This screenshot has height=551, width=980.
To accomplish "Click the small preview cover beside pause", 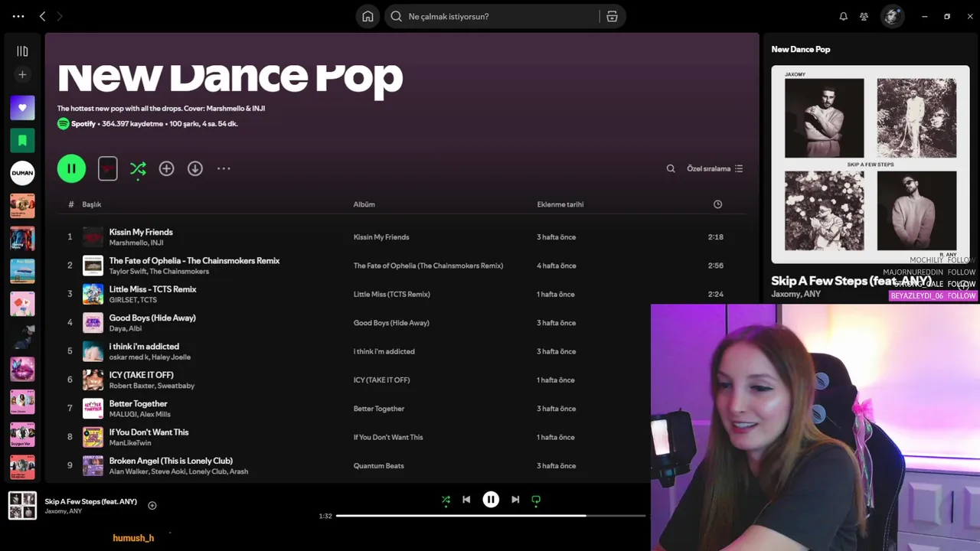I will [108, 168].
